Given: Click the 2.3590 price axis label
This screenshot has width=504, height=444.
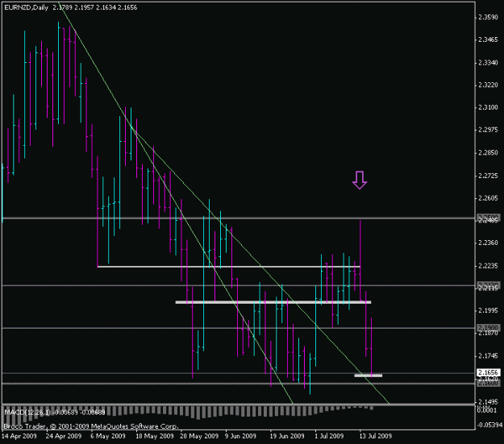Looking at the screenshot, I should 488,18.
